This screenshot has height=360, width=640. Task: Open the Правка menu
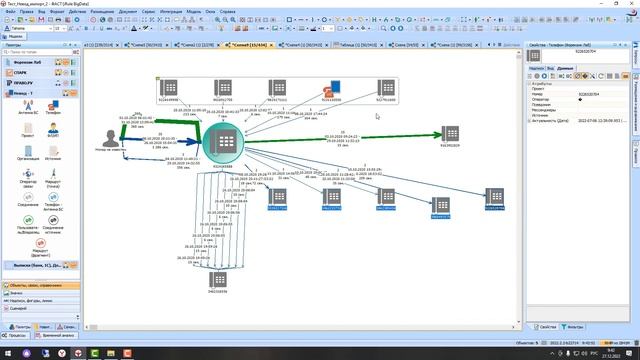(x=27, y=12)
